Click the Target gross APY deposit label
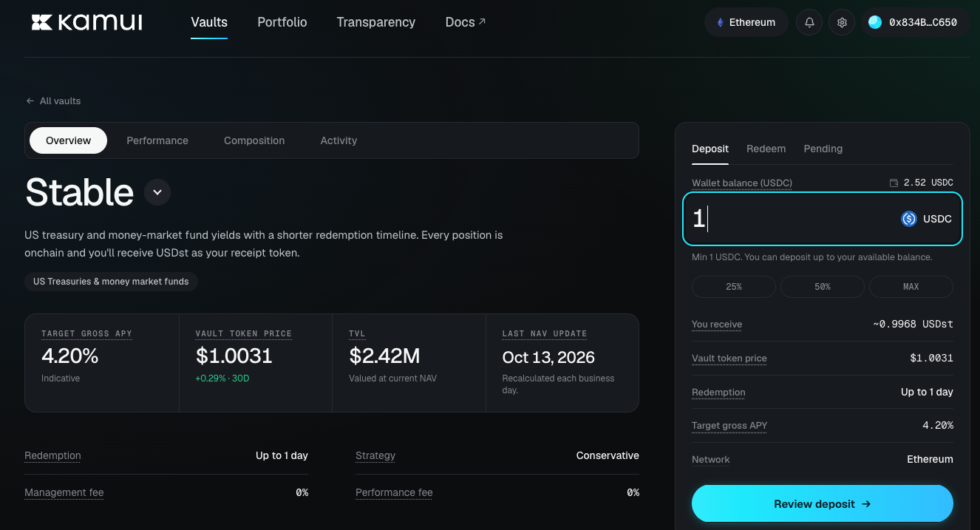Screen dimensions: 980x530 point(729,425)
